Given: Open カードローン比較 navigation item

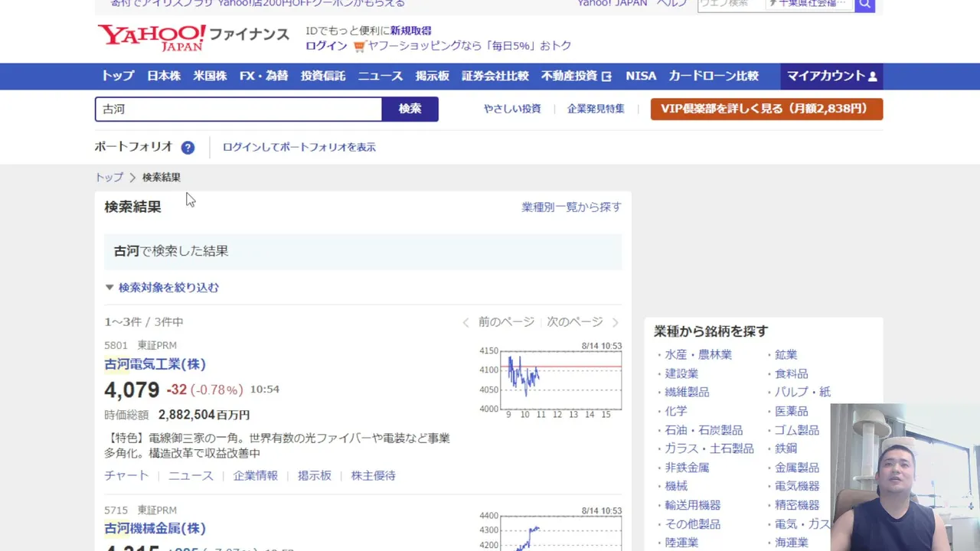Looking at the screenshot, I should point(714,76).
